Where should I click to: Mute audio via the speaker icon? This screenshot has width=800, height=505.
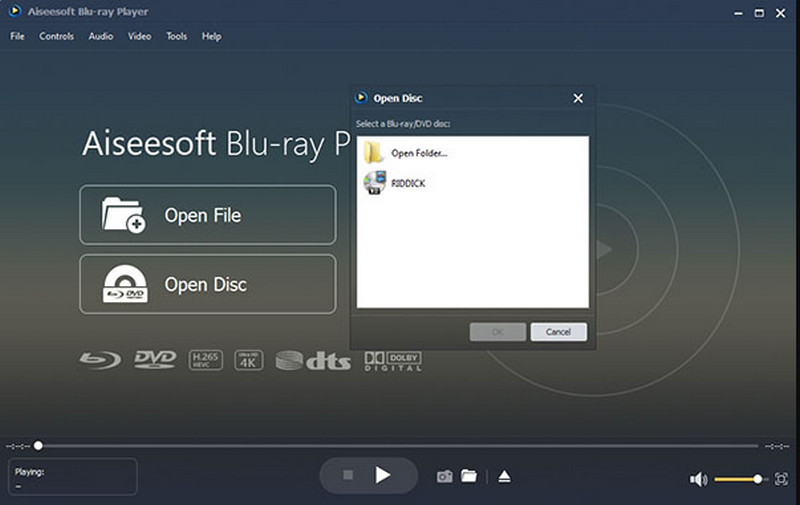pos(698,480)
